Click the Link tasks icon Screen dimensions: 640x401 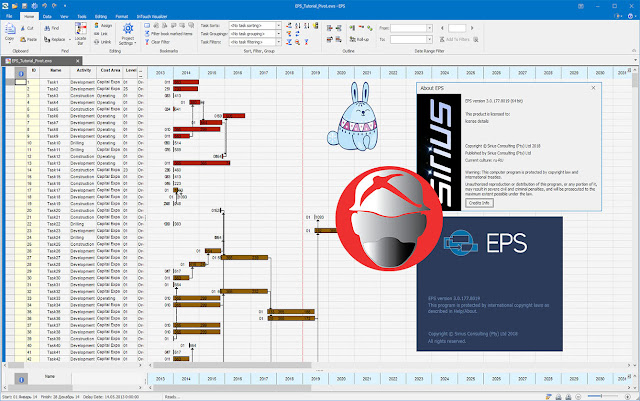[97, 33]
